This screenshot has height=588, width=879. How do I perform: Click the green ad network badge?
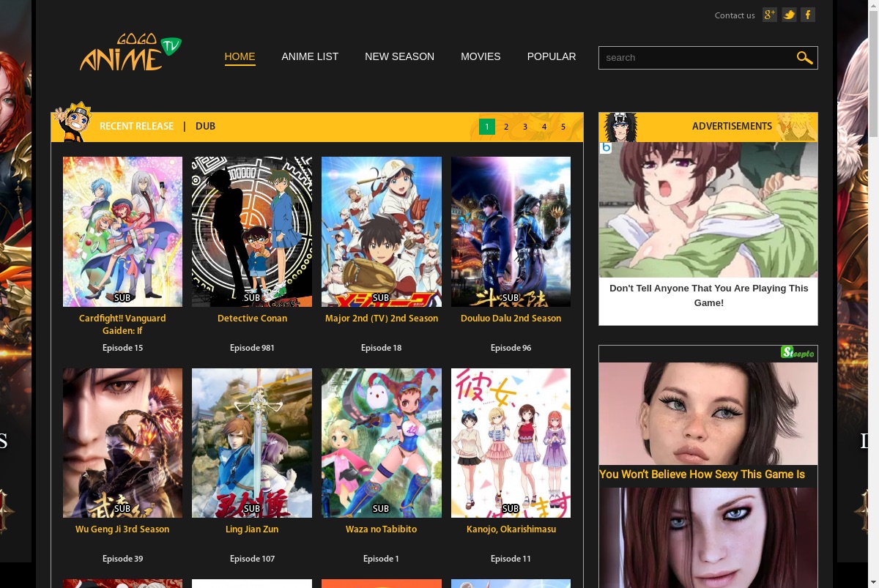(x=798, y=352)
